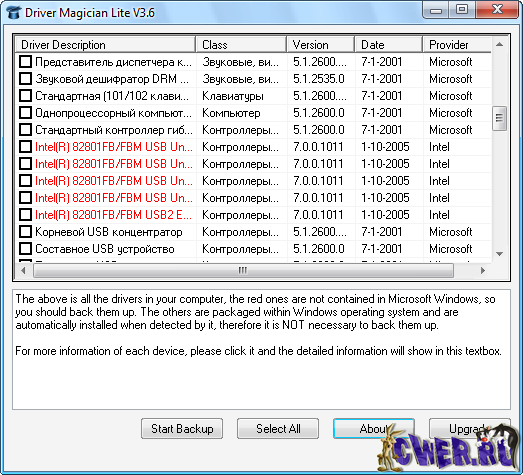Minimize the Driver Magician Lite window
The width and height of the screenshot is (523, 475).
pos(435,9)
